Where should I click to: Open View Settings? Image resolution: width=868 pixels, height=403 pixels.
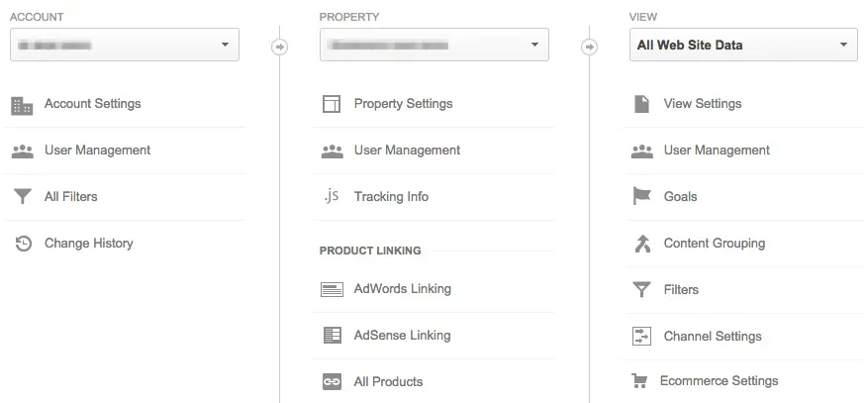(x=702, y=104)
